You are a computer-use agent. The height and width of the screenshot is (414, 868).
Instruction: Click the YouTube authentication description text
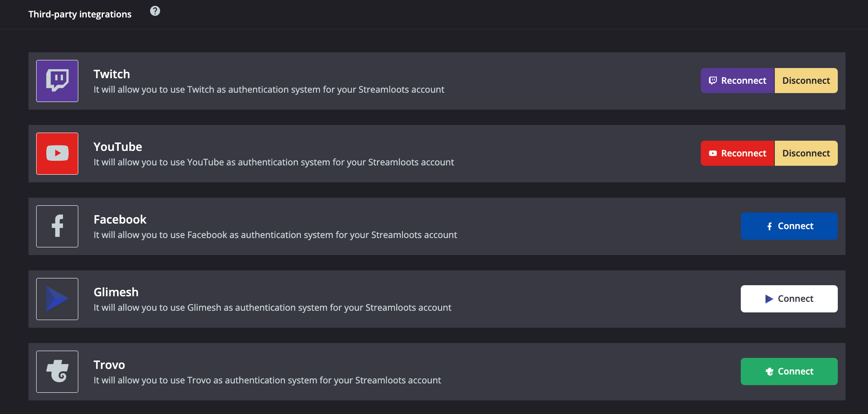point(274,162)
